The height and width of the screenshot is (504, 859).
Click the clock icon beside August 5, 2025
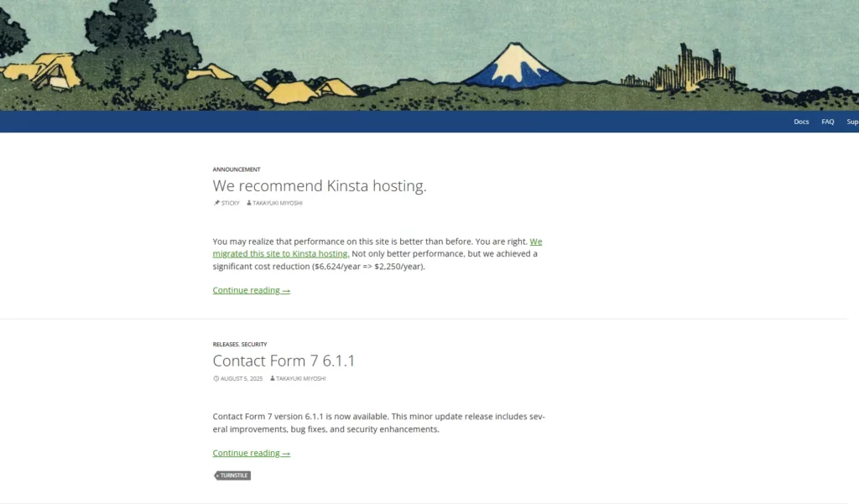[x=216, y=378]
